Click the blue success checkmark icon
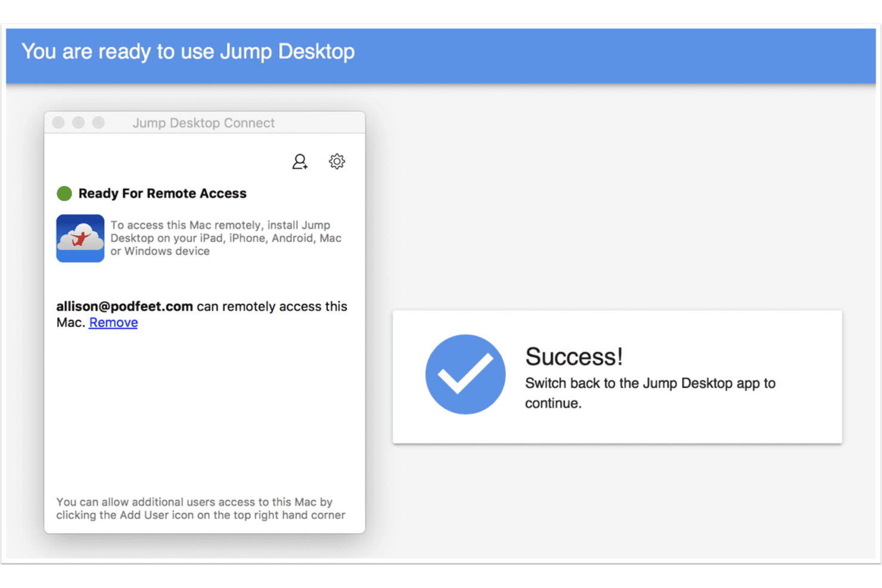The image size is (882, 588). click(x=465, y=374)
